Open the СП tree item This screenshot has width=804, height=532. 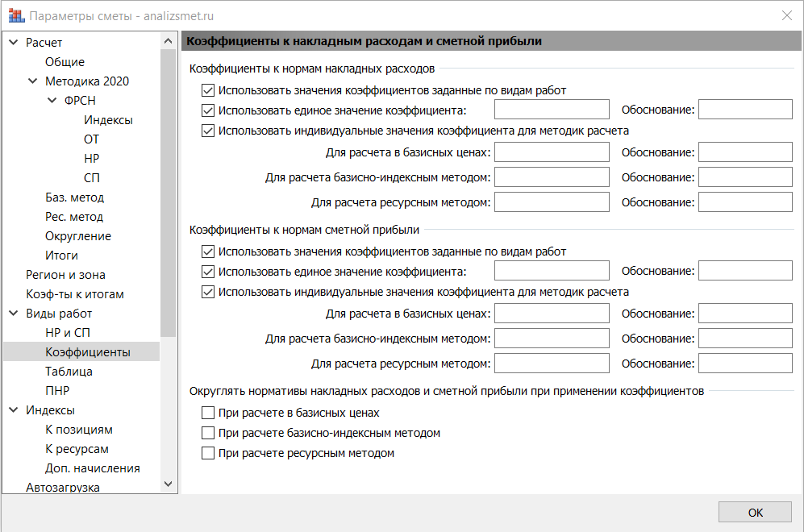(x=91, y=178)
